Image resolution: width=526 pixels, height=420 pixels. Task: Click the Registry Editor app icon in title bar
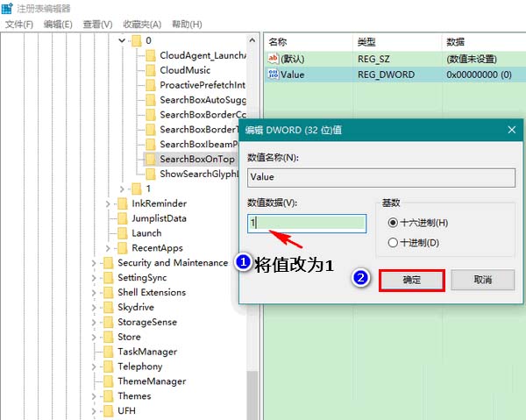(x=9, y=8)
